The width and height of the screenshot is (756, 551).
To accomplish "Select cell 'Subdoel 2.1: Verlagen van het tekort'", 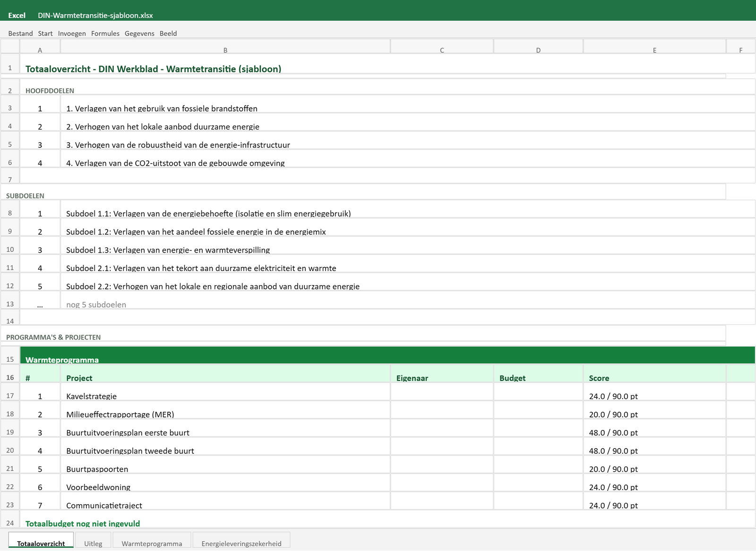I will click(x=408, y=263).
